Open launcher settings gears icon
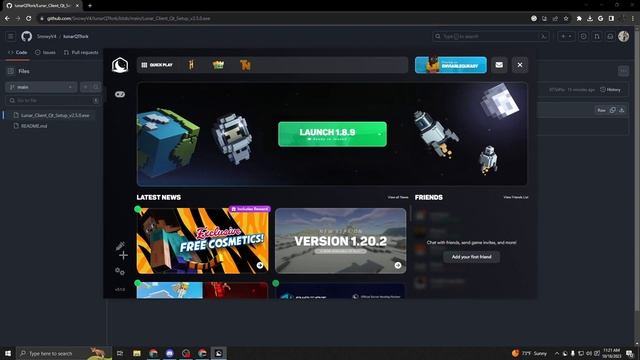Image resolution: width=640 pixels, height=360 pixels. point(120,271)
